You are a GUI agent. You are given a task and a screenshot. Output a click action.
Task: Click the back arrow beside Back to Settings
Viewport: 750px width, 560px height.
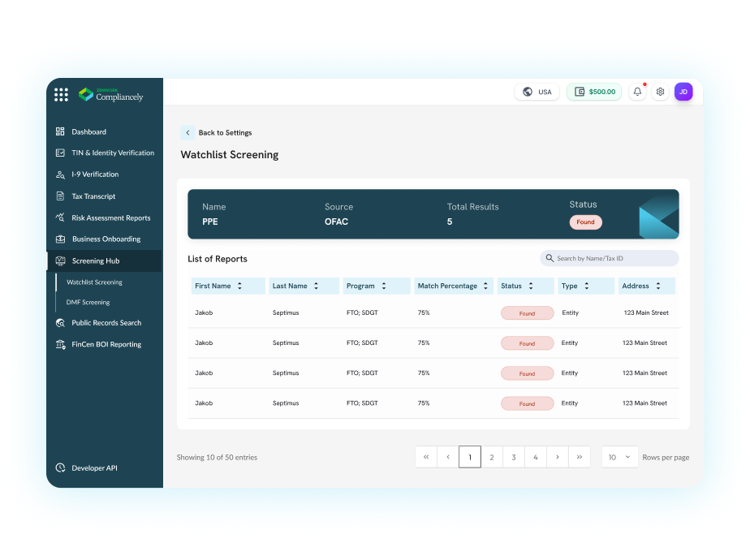click(x=187, y=132)
